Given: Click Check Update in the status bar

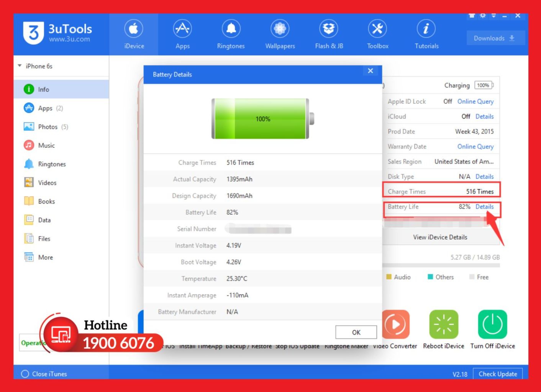Looking at the screenshot, I should coord(497,374).
